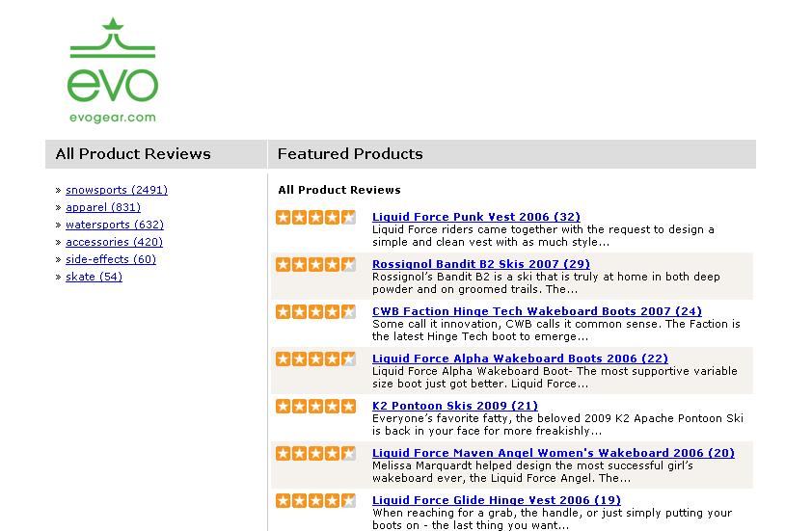Open Liquid Force Punk Vest 2006 review
The width and height of the screenshot is (812, 531).
[x=476, y=217]
